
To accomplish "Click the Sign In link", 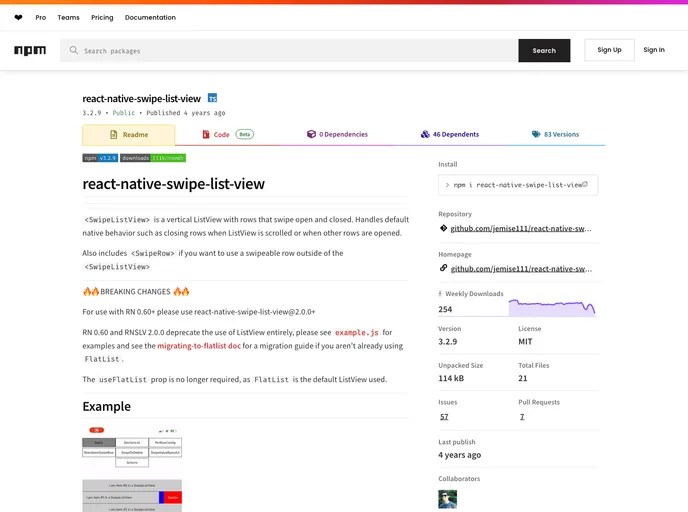I will click(x=654, y=50).
